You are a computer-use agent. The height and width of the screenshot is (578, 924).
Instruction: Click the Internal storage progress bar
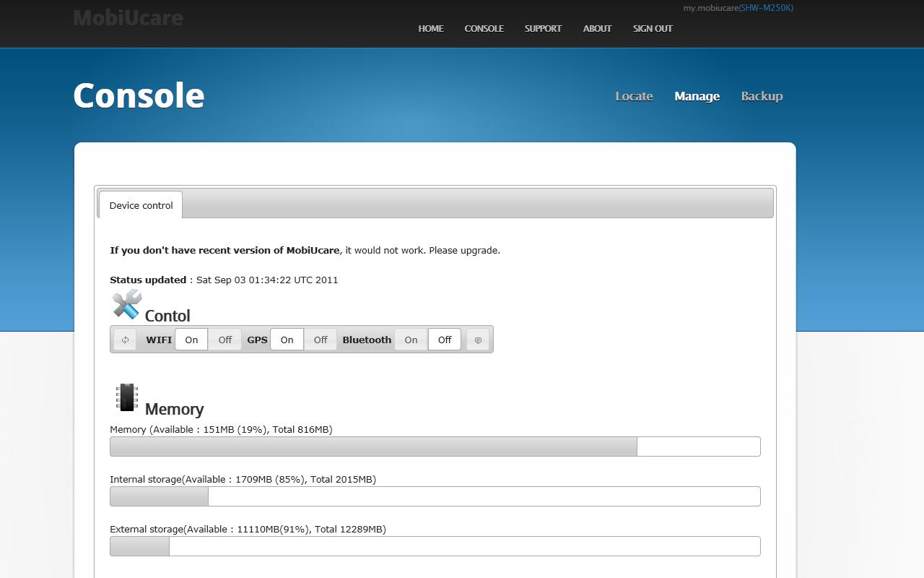435,496
